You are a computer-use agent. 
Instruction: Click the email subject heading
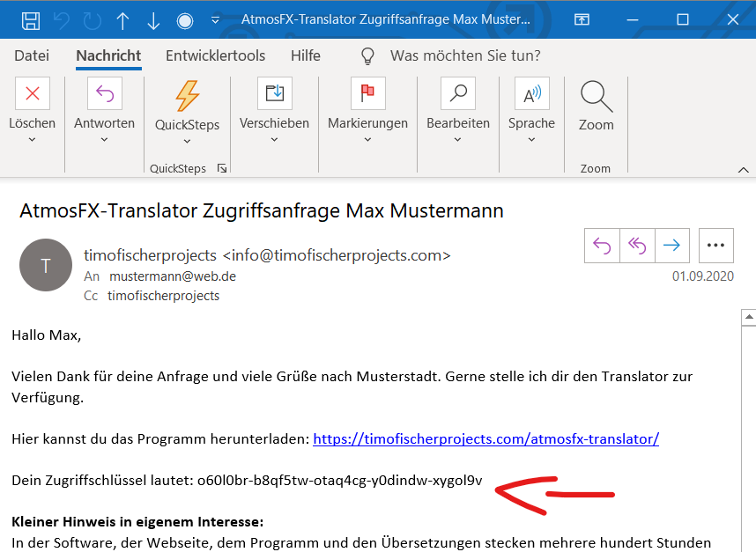[x=262, y=210]
